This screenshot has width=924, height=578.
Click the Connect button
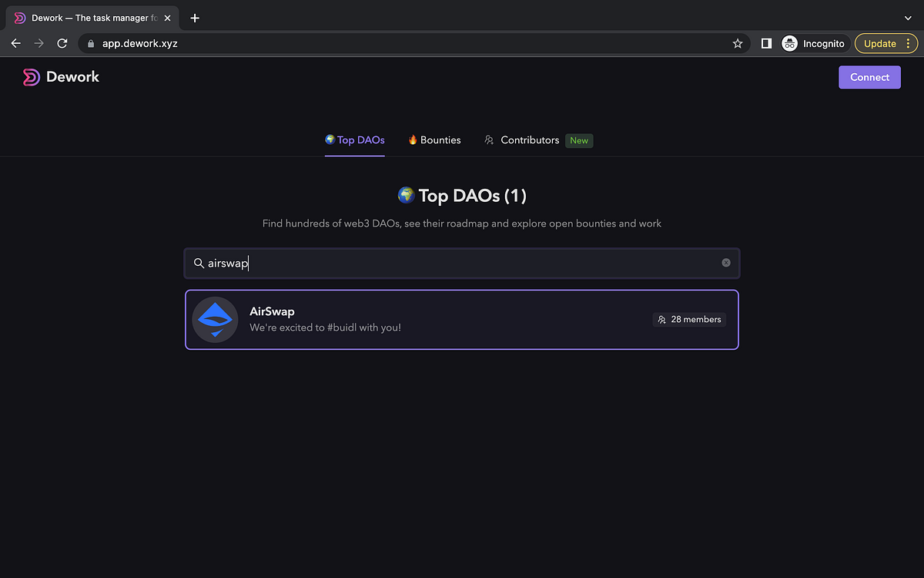click(869, 77)
